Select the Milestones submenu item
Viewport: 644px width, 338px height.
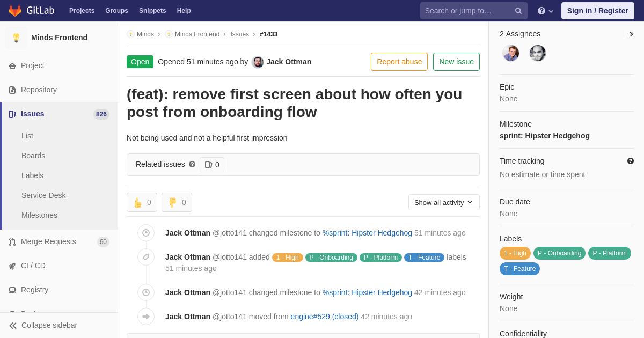(39, 215)
